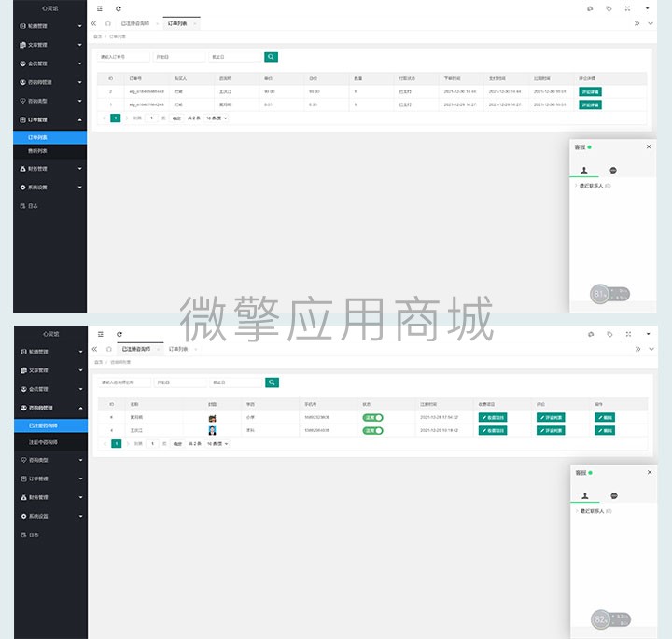Expand 会员管理 in order screen sidebar
672x639 pixels.
click(x=49, y=63)
